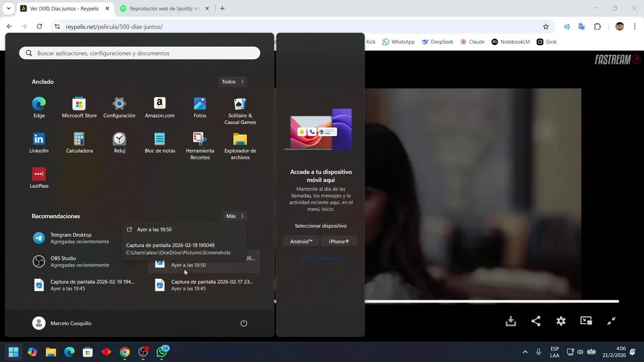Image resolution: width=644 pixels, height=362 pixels.
Task: Toggle picture-in-picture mode in player
Action: (586, 321)
